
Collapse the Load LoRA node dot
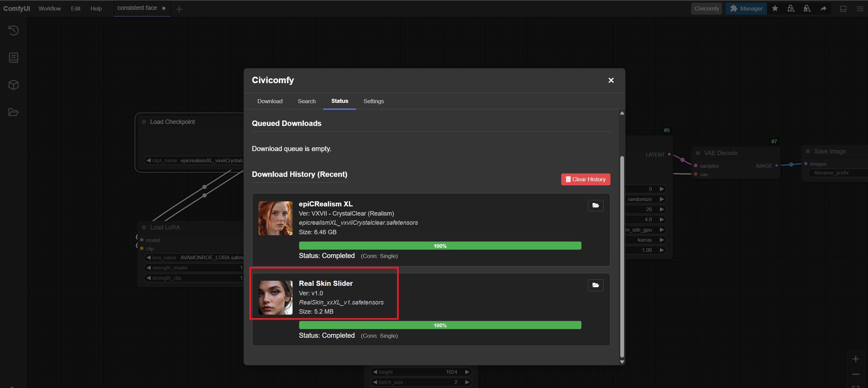(x=144, y=227)
